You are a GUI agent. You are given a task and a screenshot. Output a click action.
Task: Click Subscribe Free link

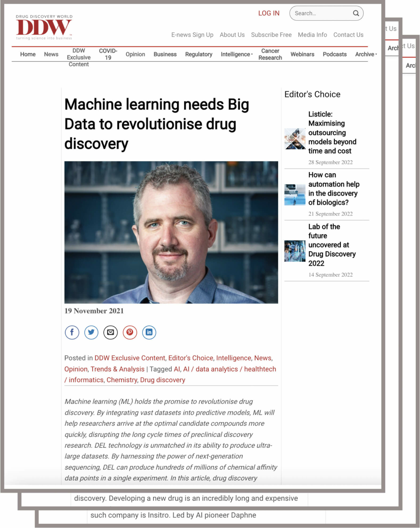tap(271, 35)
